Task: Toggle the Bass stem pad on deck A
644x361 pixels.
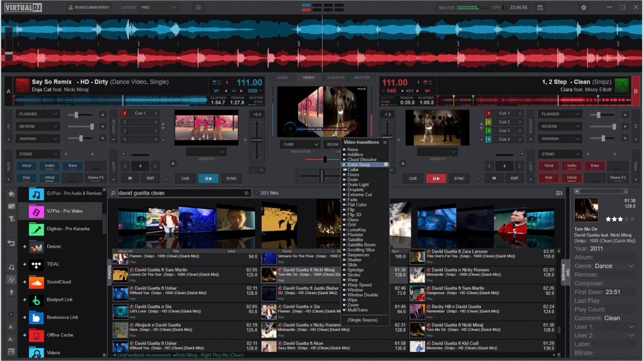Action: pyautogui.click(x=72, y=166)
